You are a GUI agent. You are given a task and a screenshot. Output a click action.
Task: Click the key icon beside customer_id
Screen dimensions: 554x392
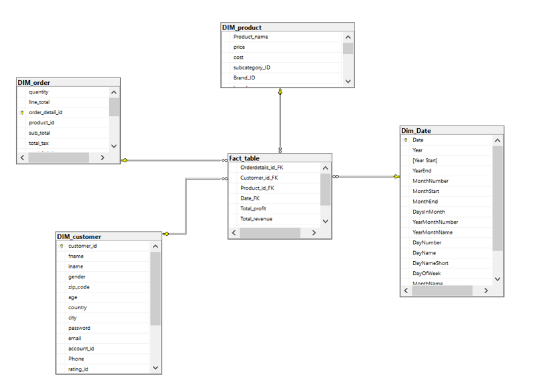tap(61, 246)
